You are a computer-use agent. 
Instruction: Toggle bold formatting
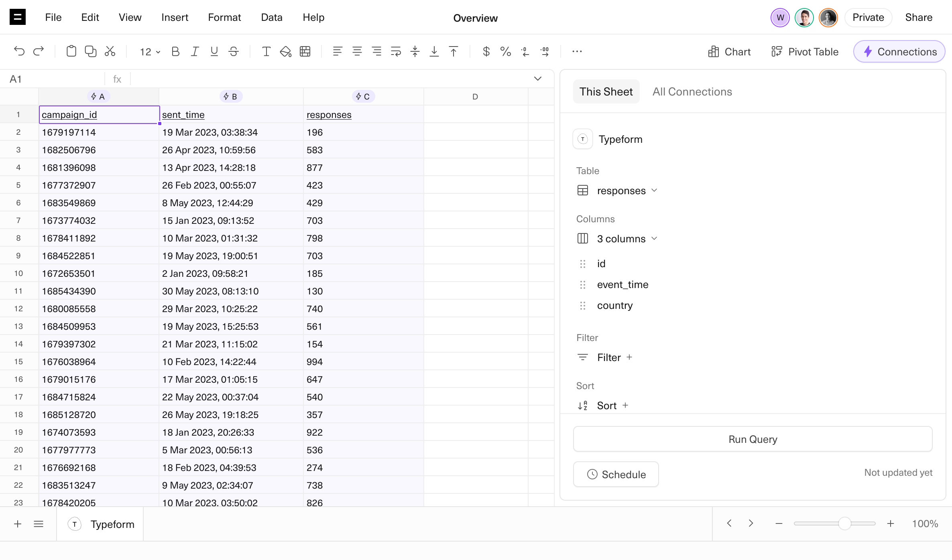coord(175,51)
